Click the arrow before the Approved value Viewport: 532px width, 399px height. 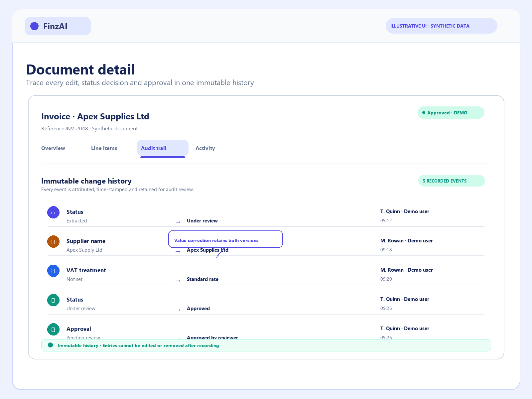click(x=178, y=310)
